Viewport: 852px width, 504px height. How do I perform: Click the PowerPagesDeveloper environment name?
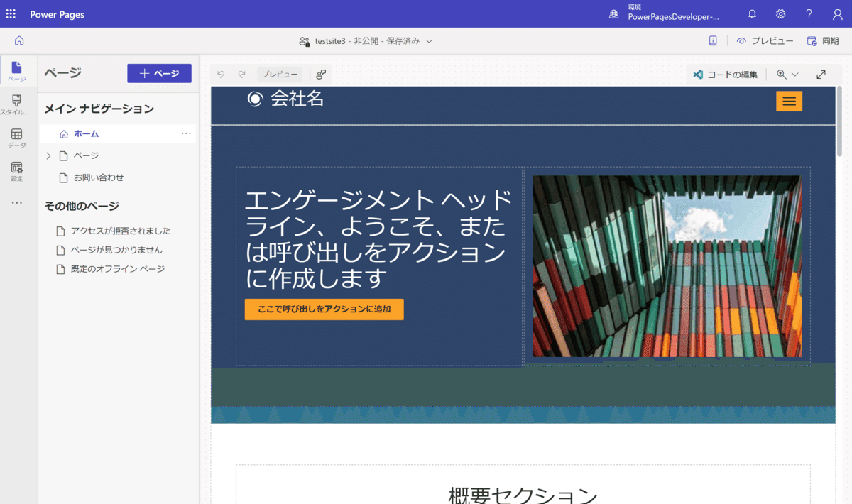[x=673, y=17]
